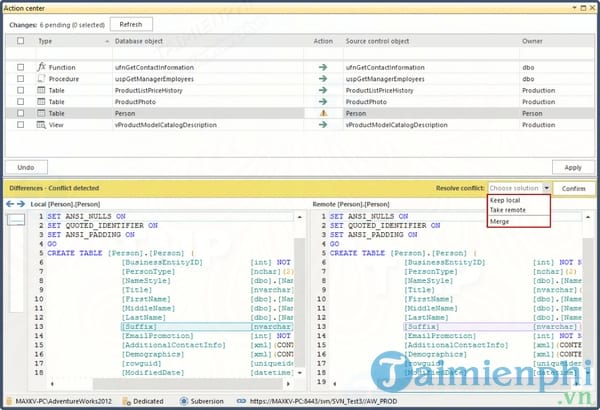Click Person in Database object column
This screenshot has width=600, height=410.
click(x=125, y=113)
